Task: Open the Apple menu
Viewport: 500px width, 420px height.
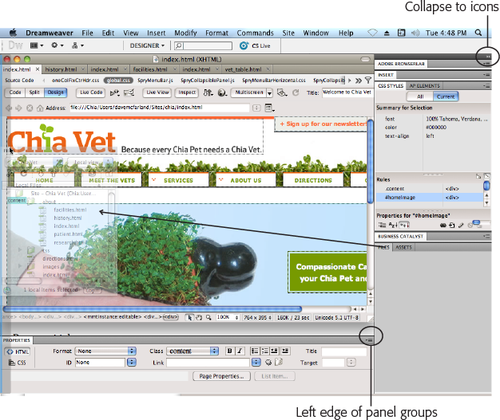Action: (13, 32)
